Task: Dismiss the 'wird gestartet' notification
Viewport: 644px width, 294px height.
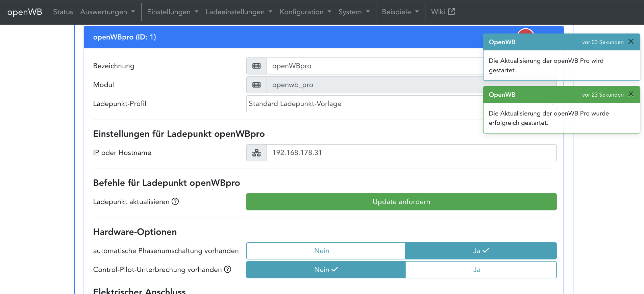Action: (x=630, y=42)
